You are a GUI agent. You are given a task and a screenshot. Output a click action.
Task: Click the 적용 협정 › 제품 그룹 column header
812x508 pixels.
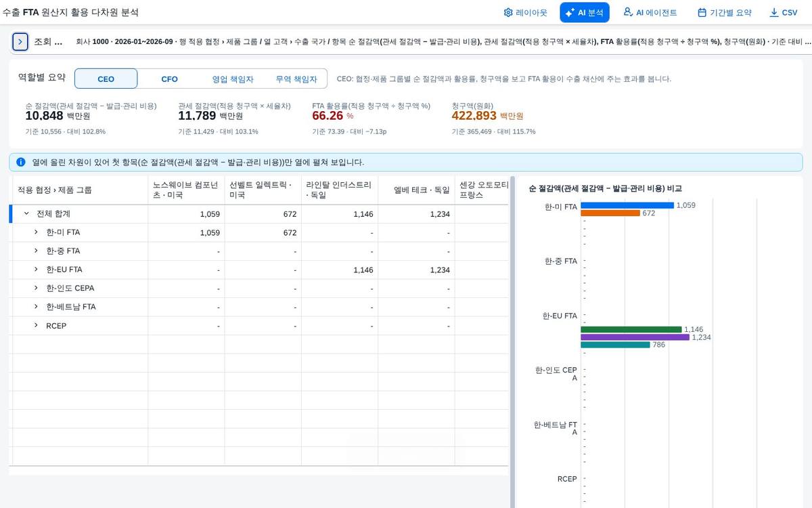78,190
